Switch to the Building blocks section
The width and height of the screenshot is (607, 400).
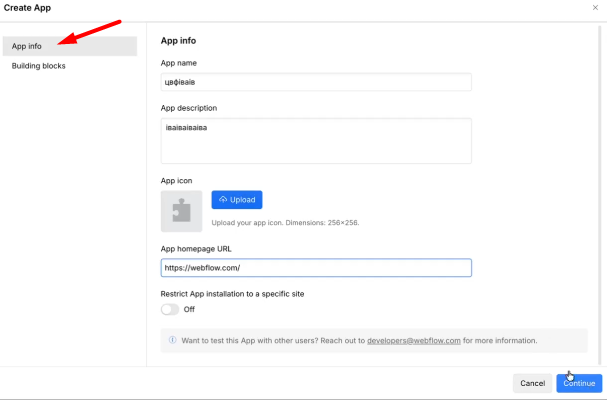(40, 66)
